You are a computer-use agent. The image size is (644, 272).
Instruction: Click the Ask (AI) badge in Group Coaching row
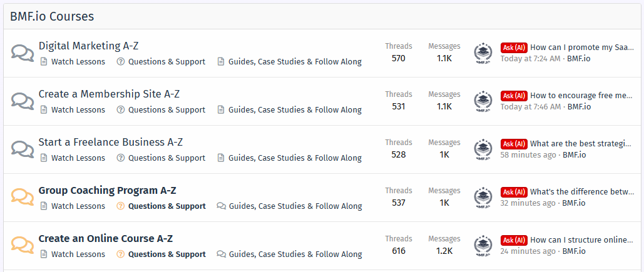click(514, 191)
